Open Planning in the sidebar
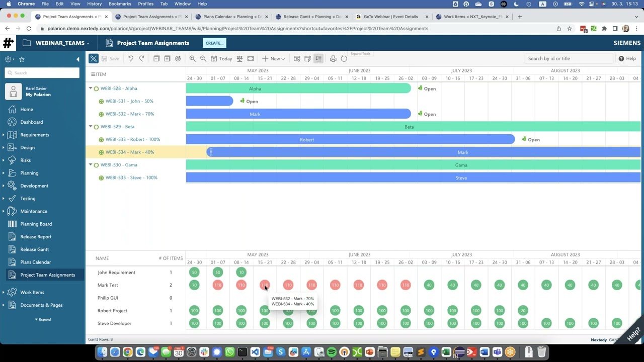Screen dimensions: 644x362 [29, 173]
